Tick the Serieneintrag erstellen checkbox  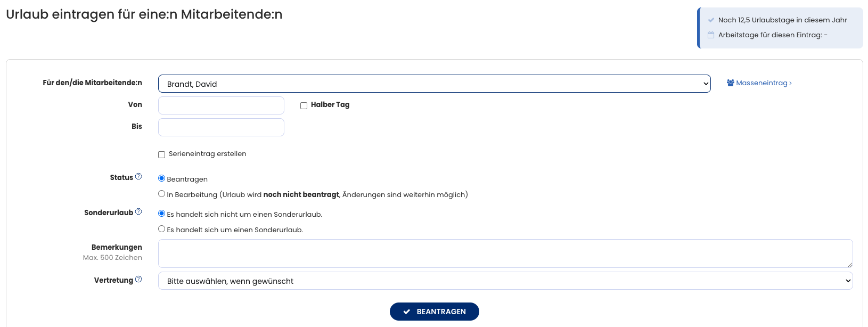(161, 154)
